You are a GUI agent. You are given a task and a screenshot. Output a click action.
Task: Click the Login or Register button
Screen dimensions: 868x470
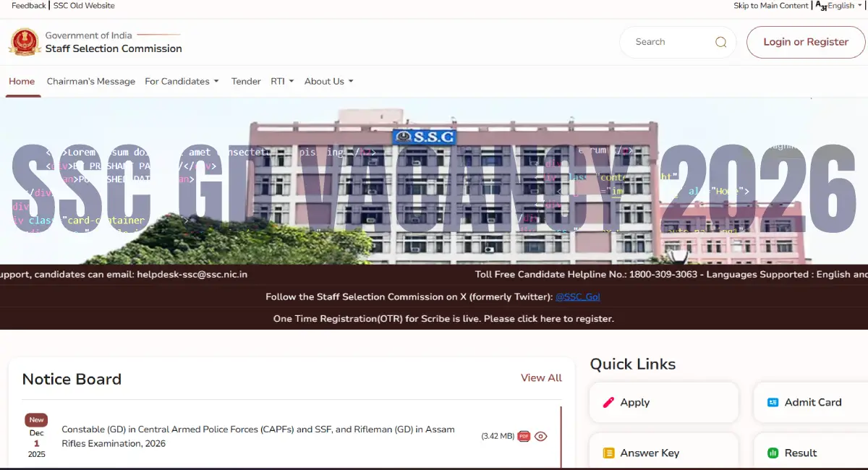coord(805,42)
